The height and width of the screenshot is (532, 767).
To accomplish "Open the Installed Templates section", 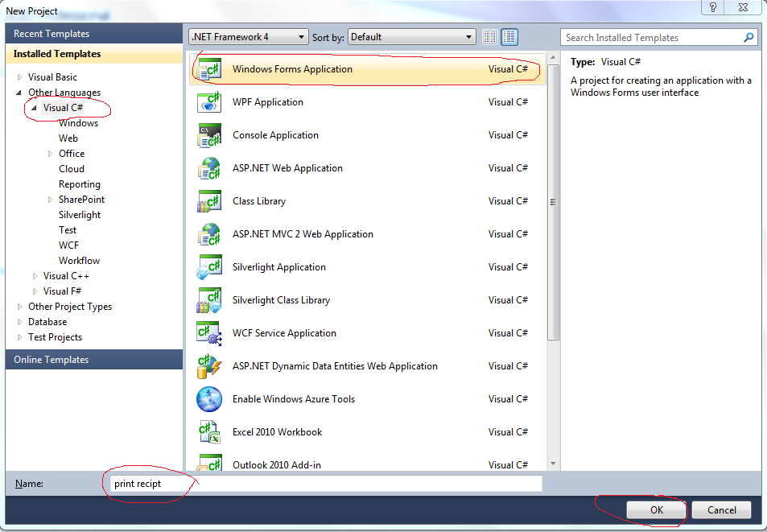I will (x=94, y=54).
